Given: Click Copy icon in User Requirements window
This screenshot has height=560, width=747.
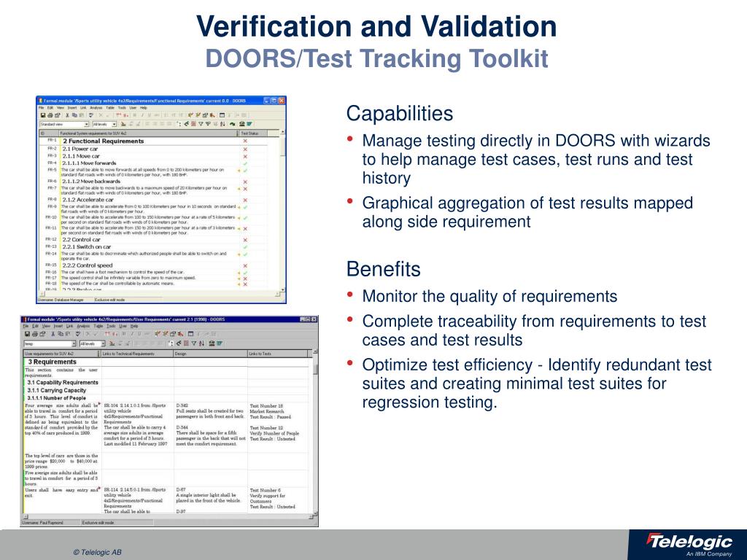Looking at the screenshot, I should click(x=60, y=334).
